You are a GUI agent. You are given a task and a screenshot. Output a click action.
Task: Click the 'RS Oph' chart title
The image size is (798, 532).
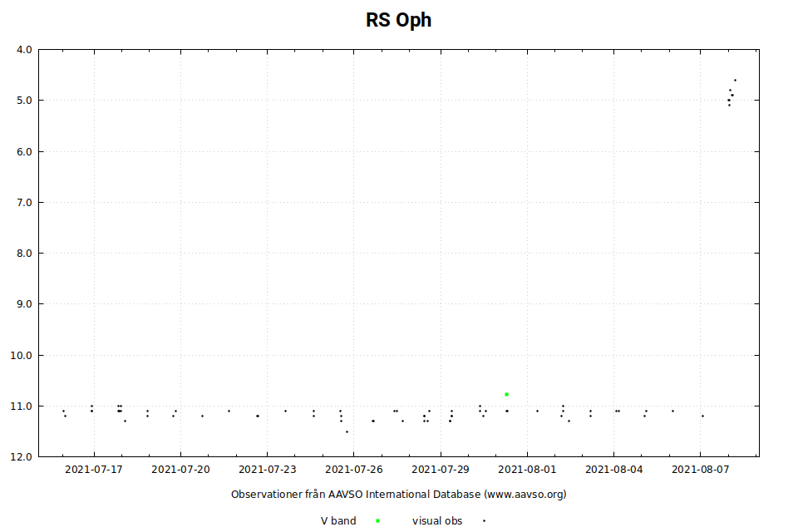[399, 20]
